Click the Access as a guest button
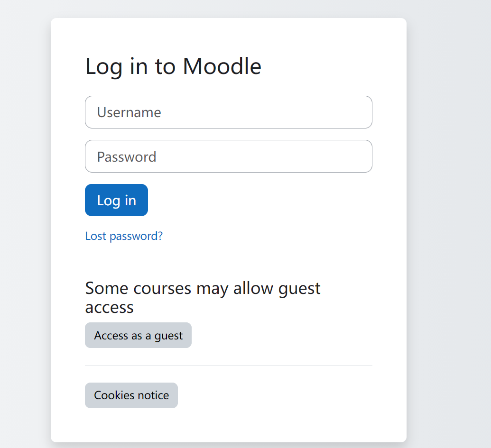 pos(138,336)
